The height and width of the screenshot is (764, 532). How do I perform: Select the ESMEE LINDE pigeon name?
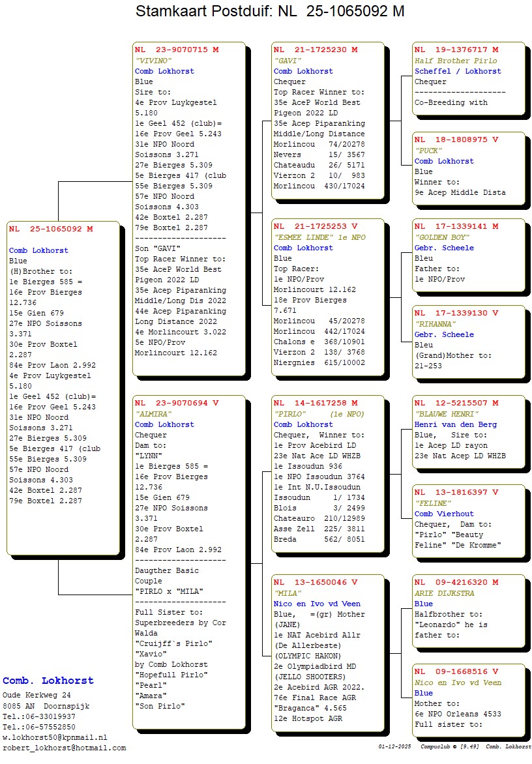320,238
